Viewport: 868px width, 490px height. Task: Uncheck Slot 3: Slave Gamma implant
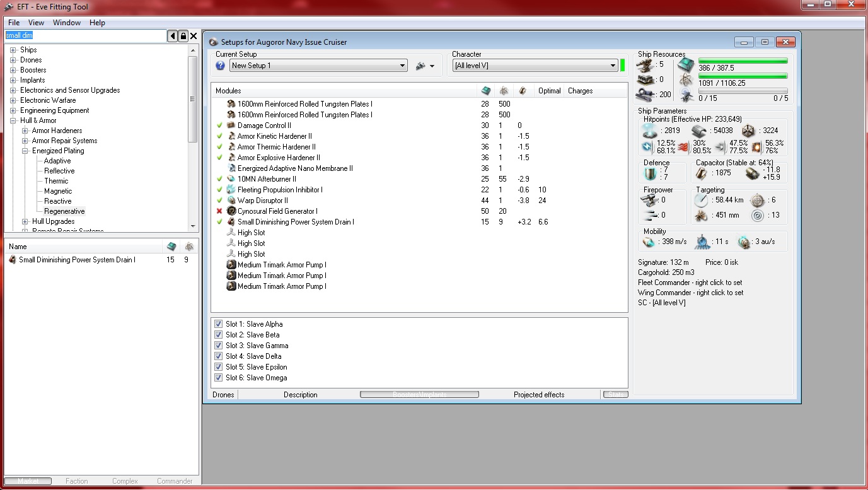(218, 346)
